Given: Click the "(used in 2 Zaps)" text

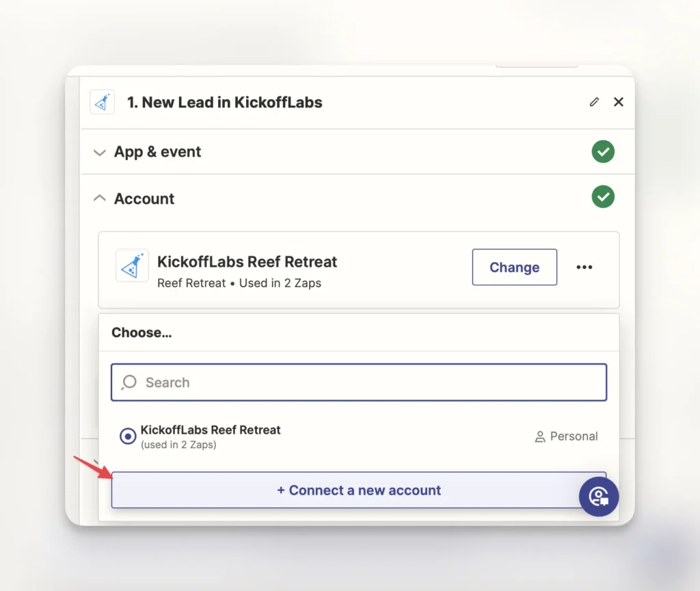Looking at the screenshot, I should click(x=178, y=445).
